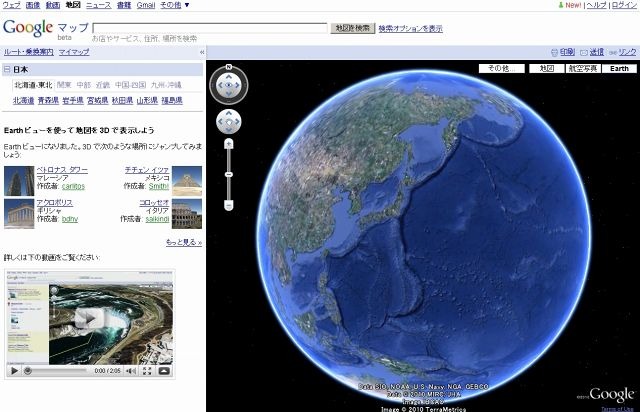The width and height of the screenshot is (640, 412).
Task: Select the 北海道・東北 region tab
Action: click(x=33, y=85)
